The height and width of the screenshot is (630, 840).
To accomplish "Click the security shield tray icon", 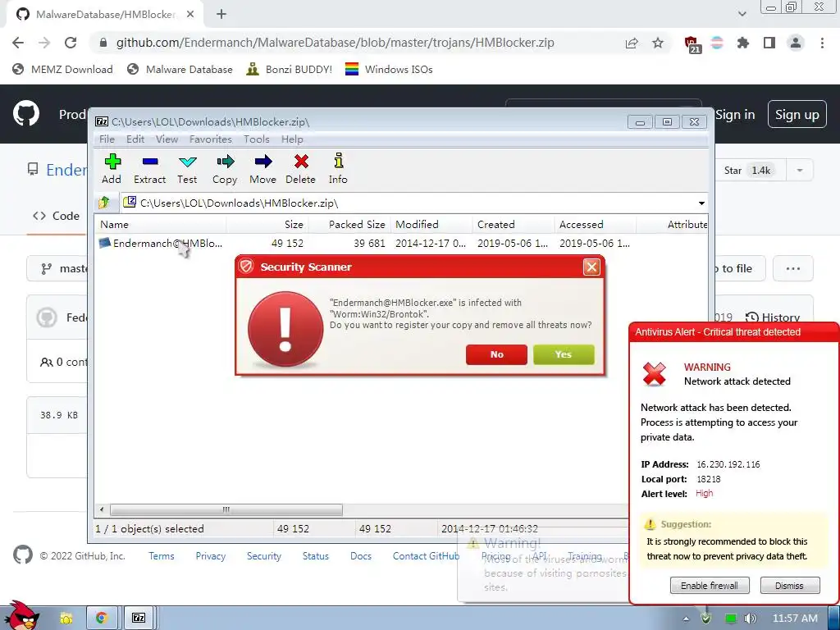I will 706,619.
